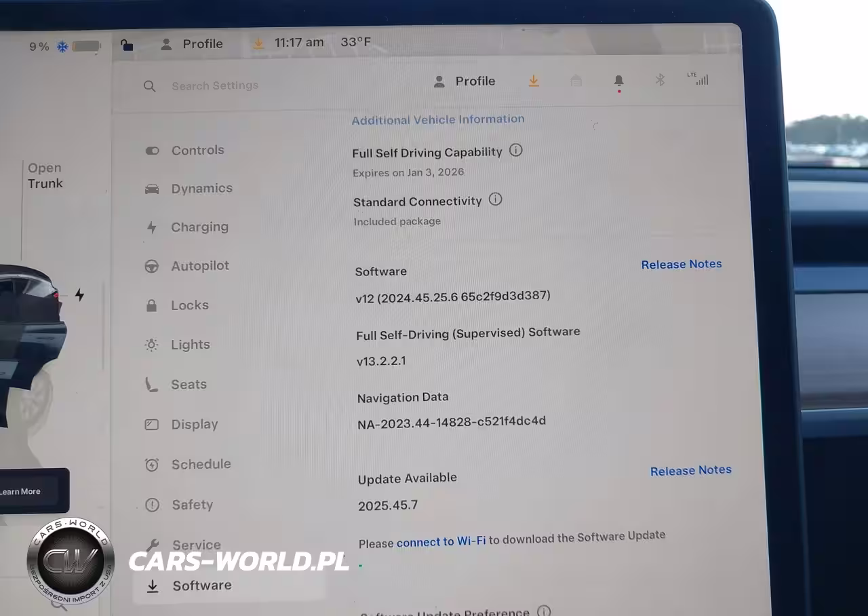Select the Software menu item
Screen dimensions: 868x616
[x=201, y=585]
